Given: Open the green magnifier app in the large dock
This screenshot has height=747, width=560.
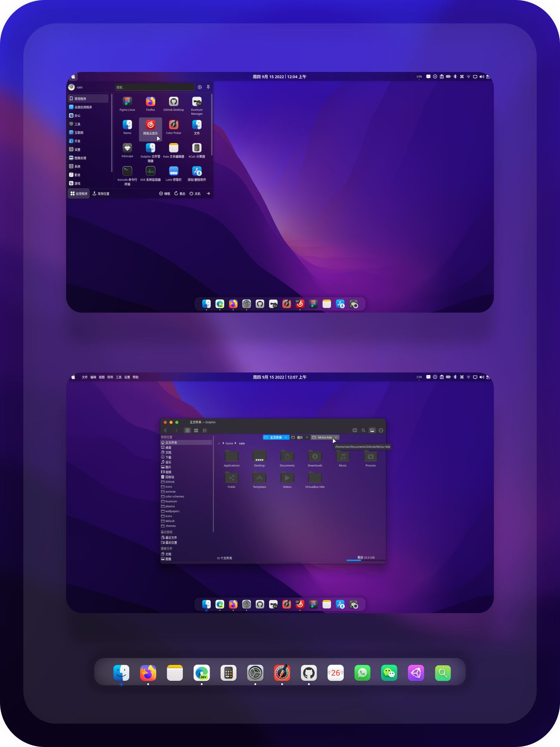Looking at the screenshot, I should click(x=443, y=673).
